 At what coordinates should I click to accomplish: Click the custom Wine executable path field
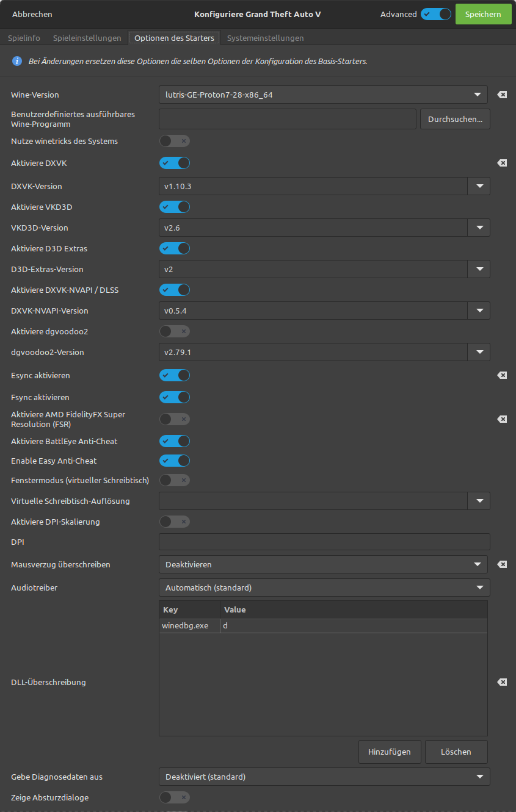pos(288,119)
